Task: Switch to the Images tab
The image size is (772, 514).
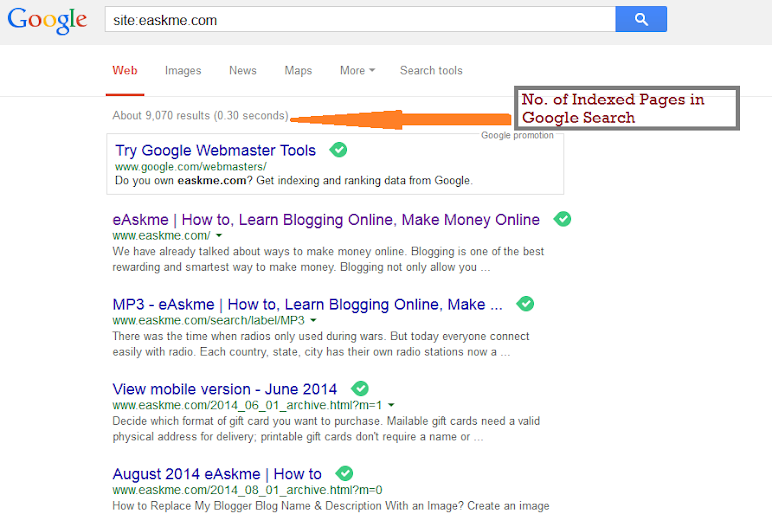Action: point(183,71)
